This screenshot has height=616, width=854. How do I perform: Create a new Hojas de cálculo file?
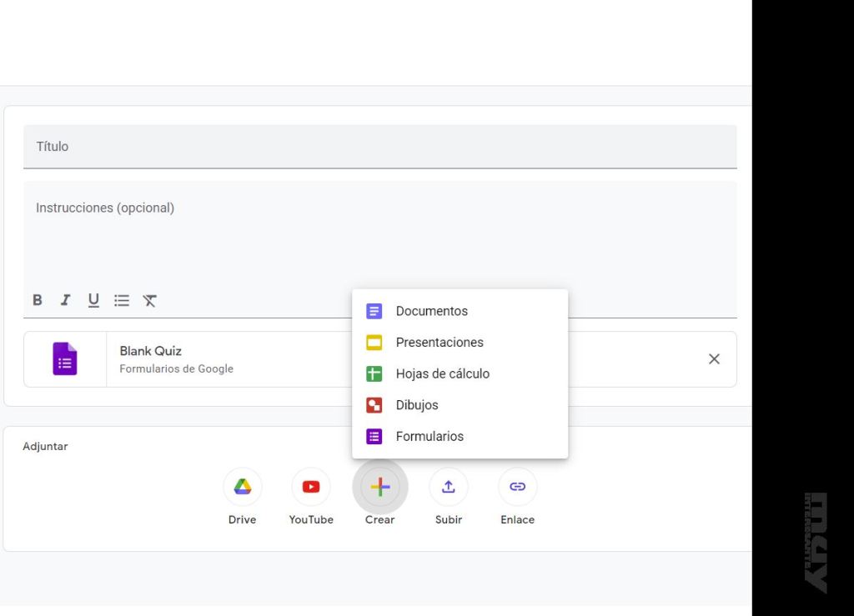click(x=460, y=373)
